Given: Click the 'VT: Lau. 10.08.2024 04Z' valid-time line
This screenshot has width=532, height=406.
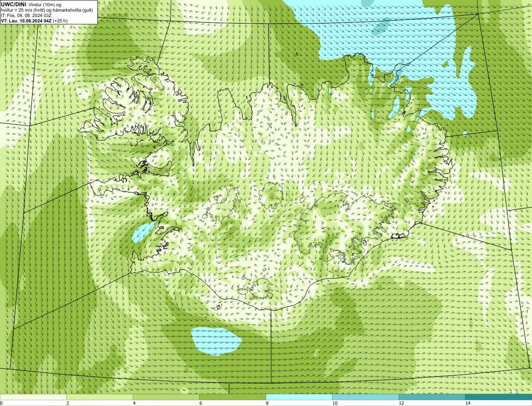Looking at the screenshot, I should point(34,21).
